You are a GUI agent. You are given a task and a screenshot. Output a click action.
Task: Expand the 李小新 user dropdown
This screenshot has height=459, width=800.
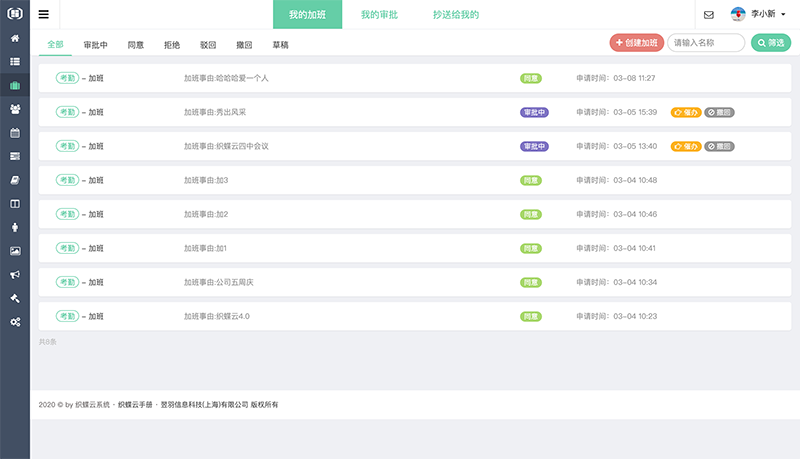tap(768, 14)
